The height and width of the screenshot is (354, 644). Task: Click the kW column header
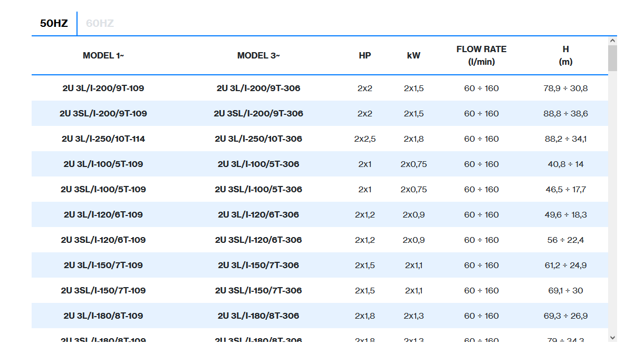(x=414, y=55)
